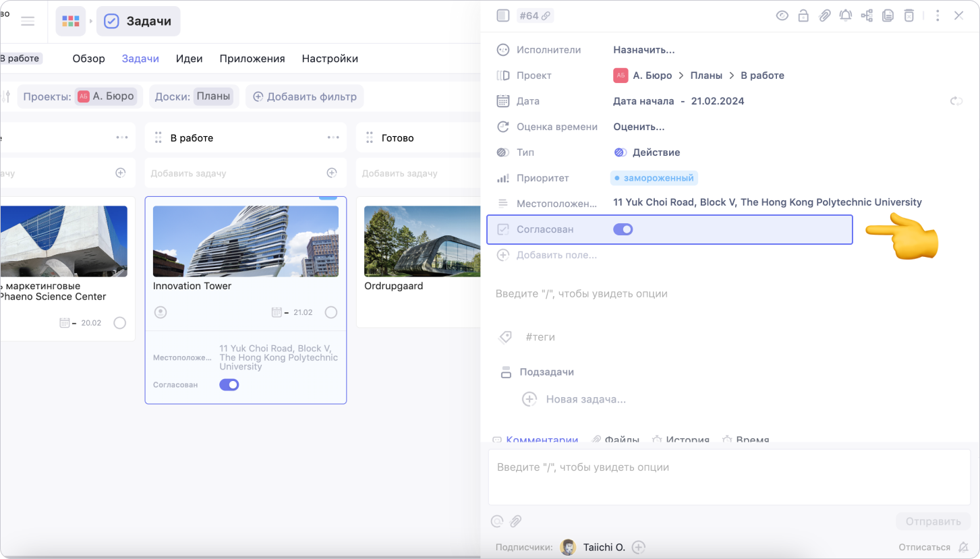Screen dimensions: 980x559
Task: Open the замороженный priority dropdown
Action: pos(654,178)
